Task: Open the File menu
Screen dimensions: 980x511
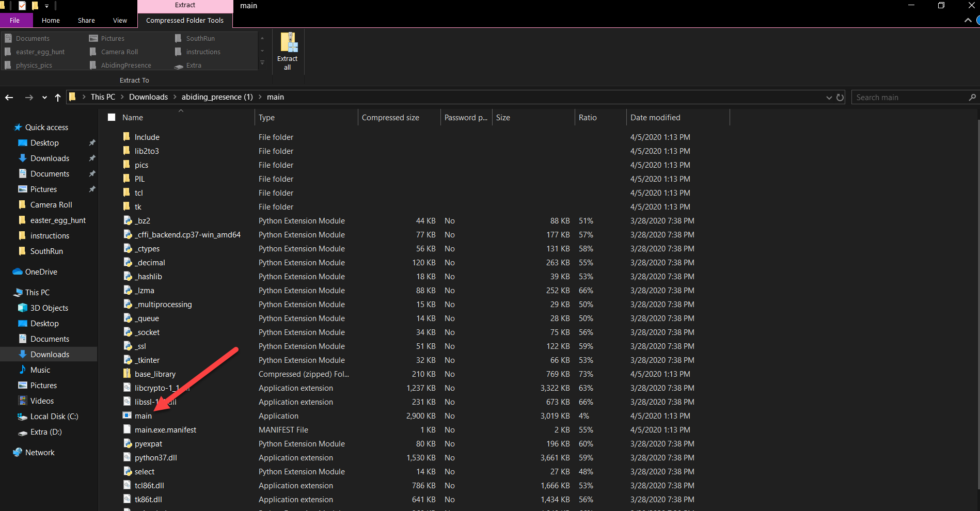Action: click(x=15, y=21)
